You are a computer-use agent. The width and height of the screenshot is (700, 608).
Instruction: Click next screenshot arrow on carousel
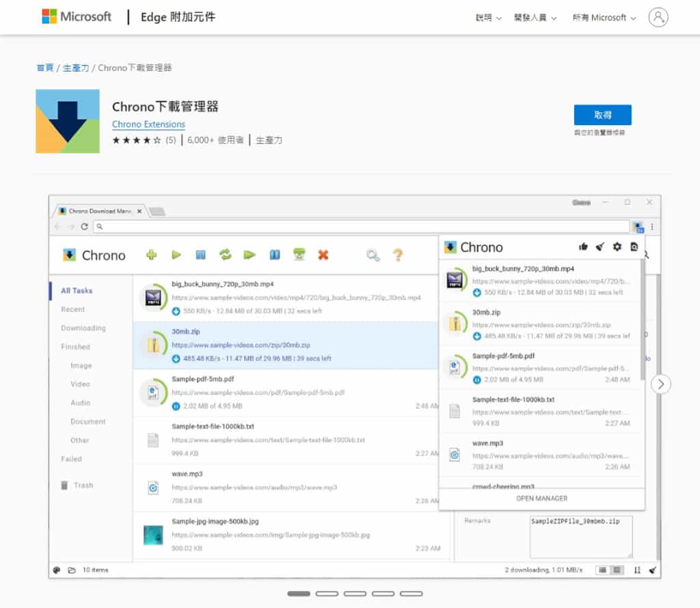[x=660, y=384]
